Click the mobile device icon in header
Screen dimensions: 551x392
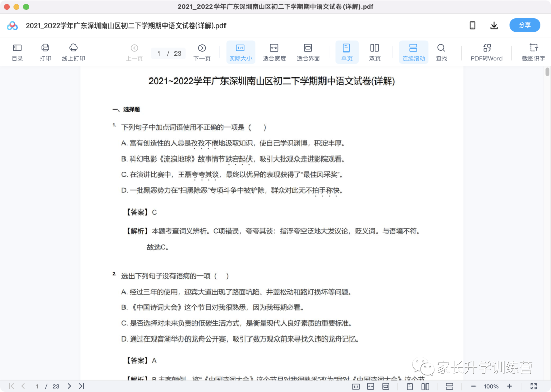click(x=472, y=25)
